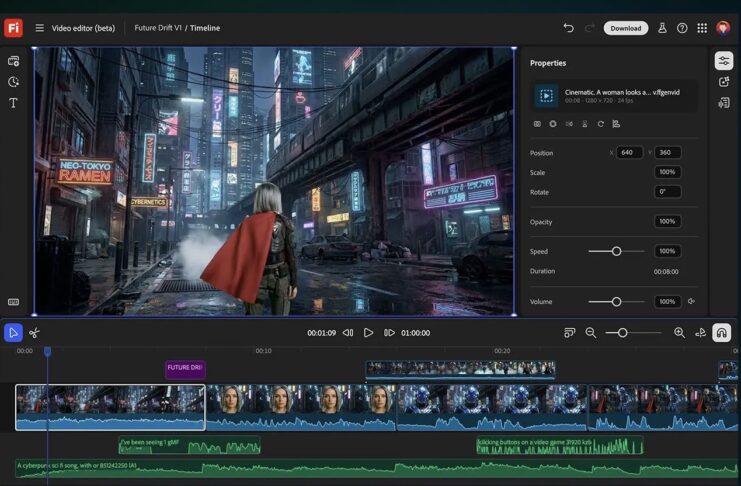This screenshot has height=486, width=741.
Task: Click the undo arrow icon
Action: pyautogui.click(x=568, y=28)
